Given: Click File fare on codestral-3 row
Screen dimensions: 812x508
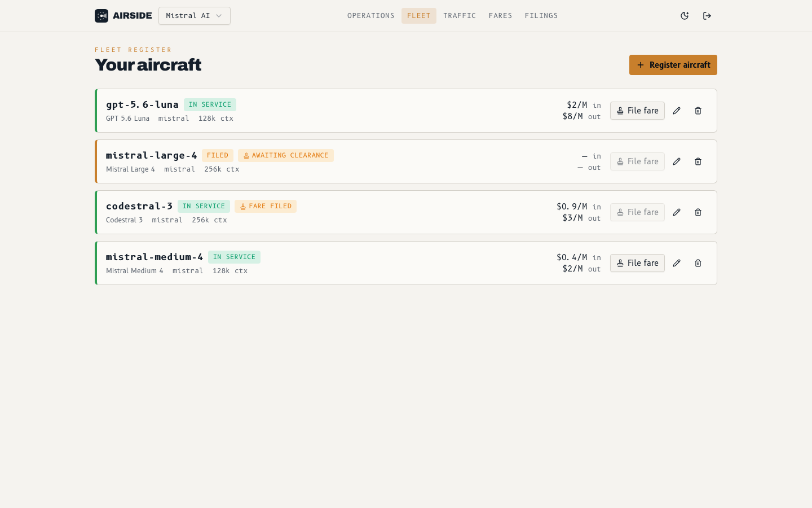Looking at the screenshot, I should tap(637, 212).
